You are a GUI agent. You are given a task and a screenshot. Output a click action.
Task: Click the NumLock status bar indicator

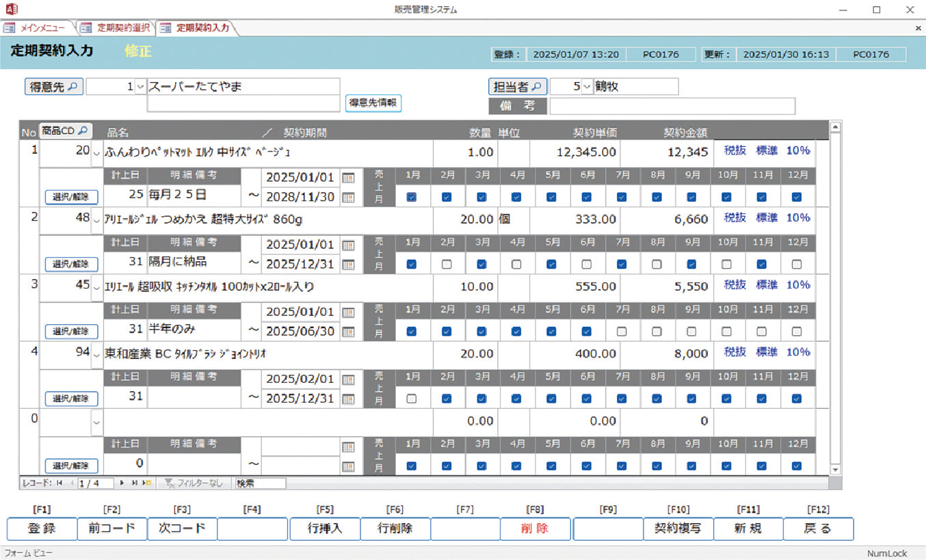[887, 553]
